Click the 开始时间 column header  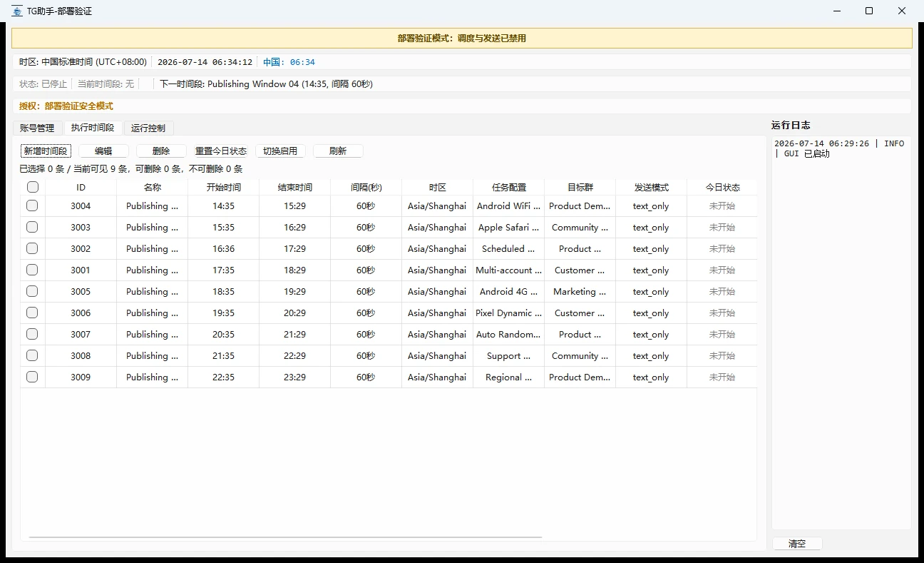pos(223,187)
